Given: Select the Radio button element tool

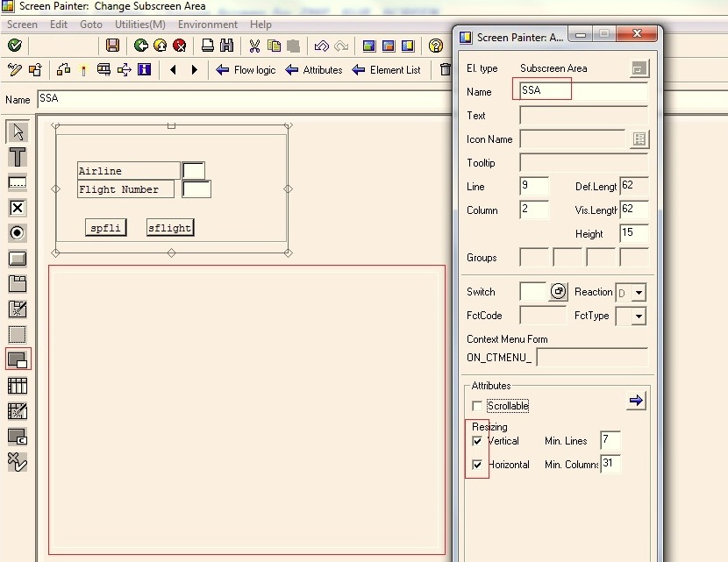Looking at the screenshot, I should click(18, 233).
